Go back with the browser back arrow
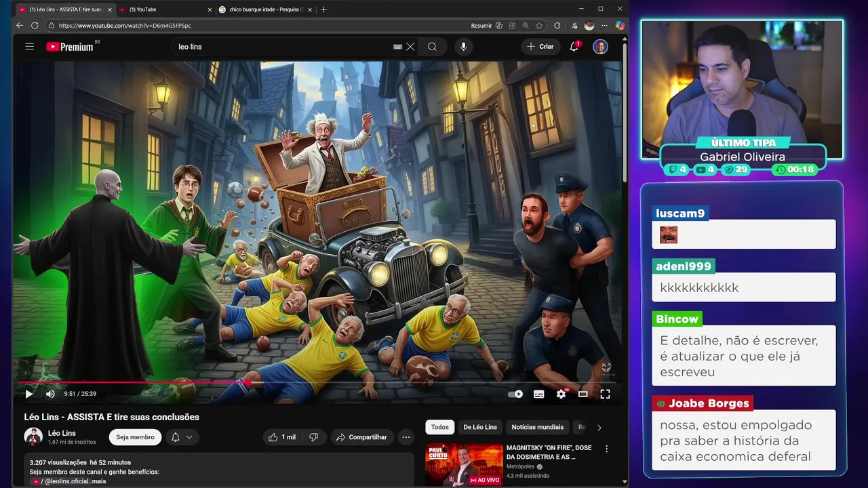The width and height of the screenshot is (868, 488). point(20,26)
